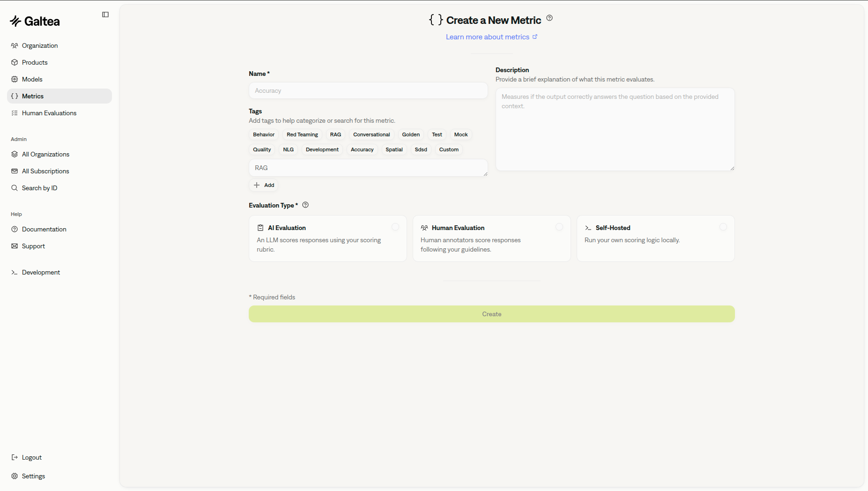Click the Learn more about metrics link
Viewport: 868px width, 491px height.
[488, 37]
